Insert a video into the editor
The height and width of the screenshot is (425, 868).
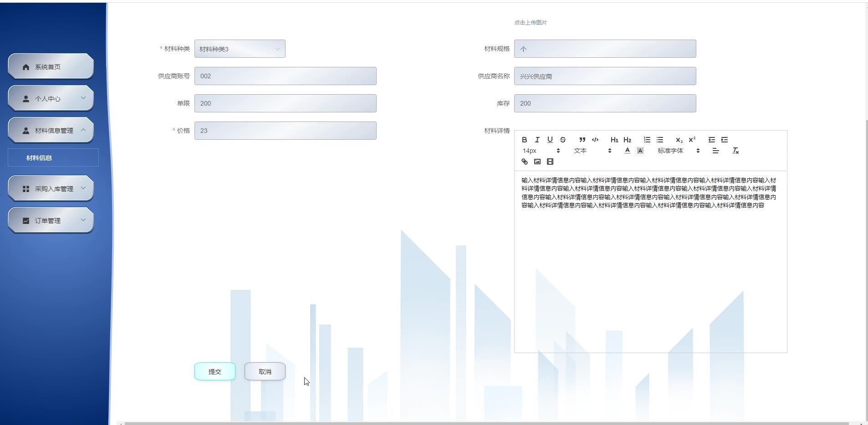pos(550,162)
